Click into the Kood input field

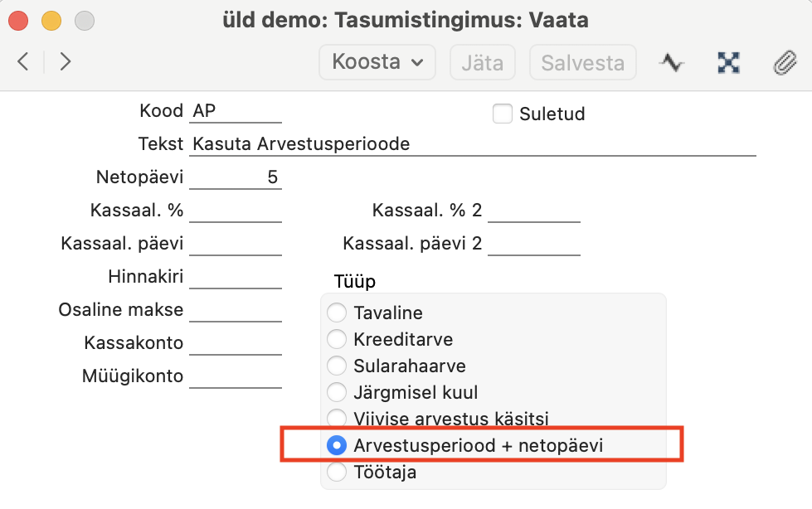(236, 111)
